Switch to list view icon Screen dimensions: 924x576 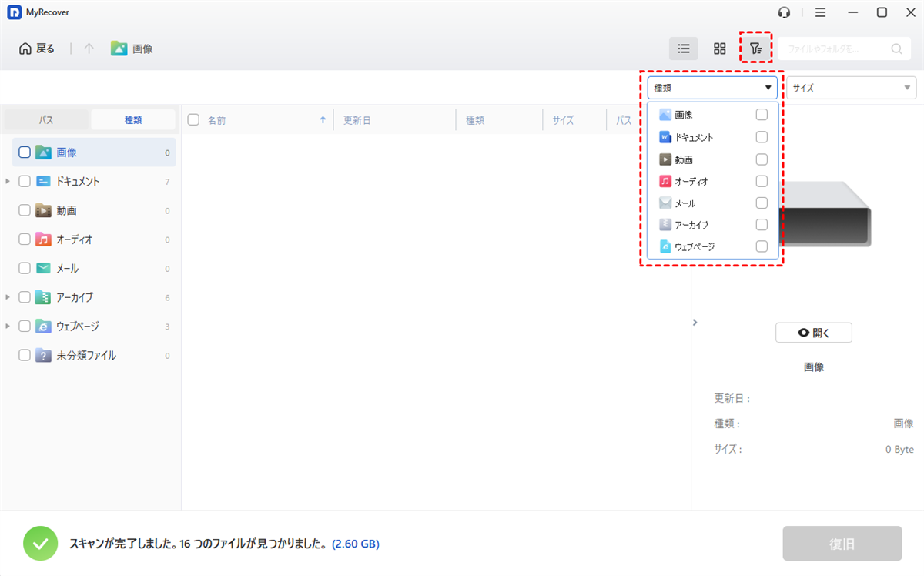(x=683, y=49)
